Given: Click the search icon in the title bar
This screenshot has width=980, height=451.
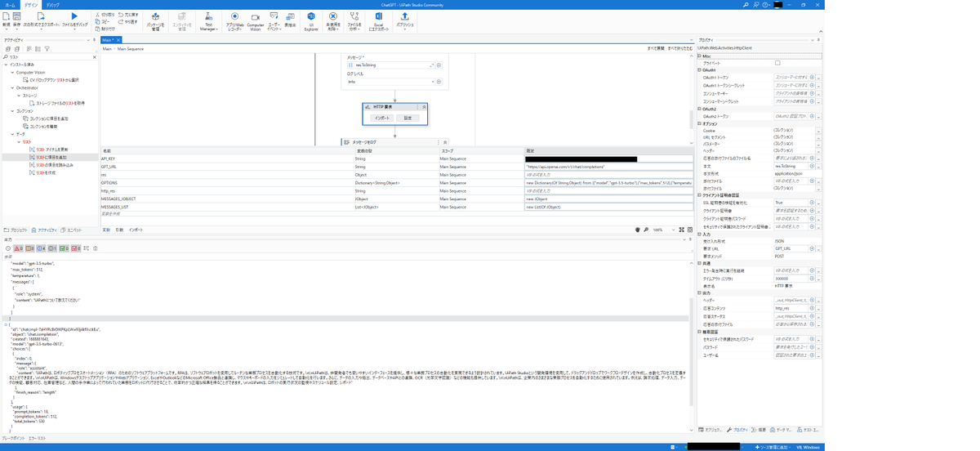Looking at the screenshot, I should [746, 4].
